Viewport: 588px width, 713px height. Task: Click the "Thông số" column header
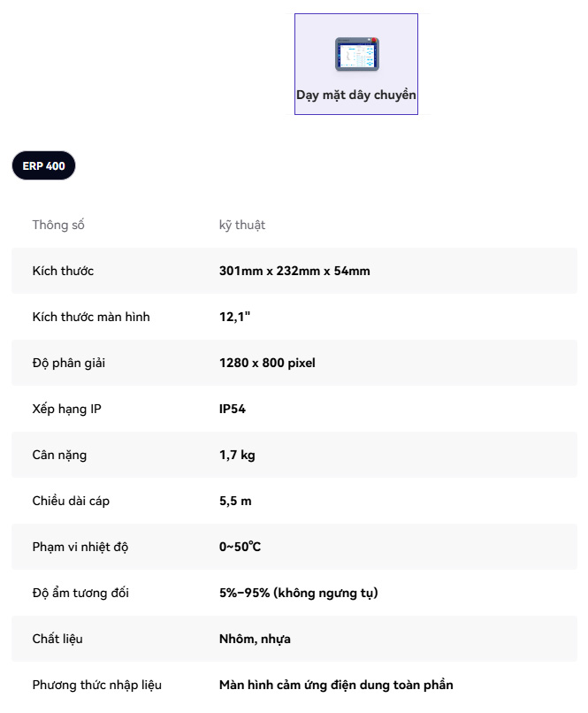click(x=58, y=225)
